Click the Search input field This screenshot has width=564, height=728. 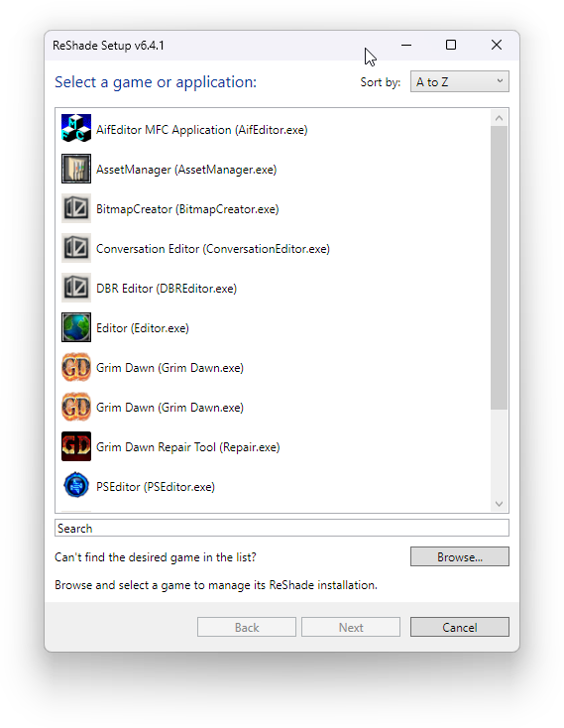(282, 528)
